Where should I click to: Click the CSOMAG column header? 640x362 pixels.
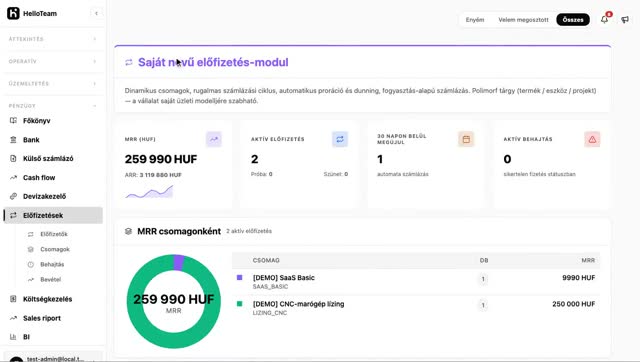tap(266, 260)
